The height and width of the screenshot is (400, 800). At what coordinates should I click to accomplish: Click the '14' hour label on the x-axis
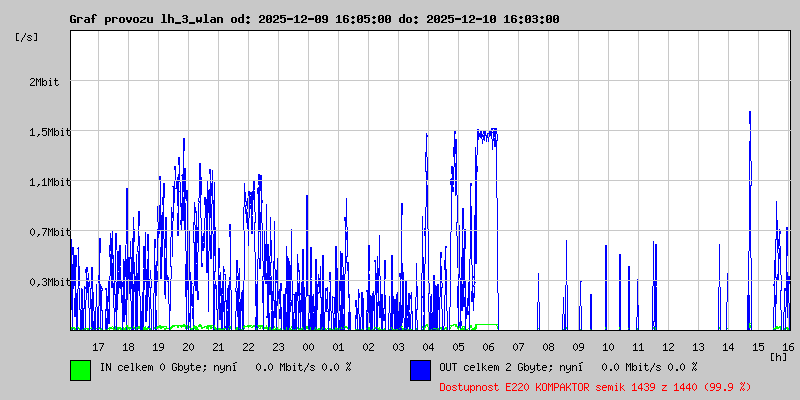728,347
